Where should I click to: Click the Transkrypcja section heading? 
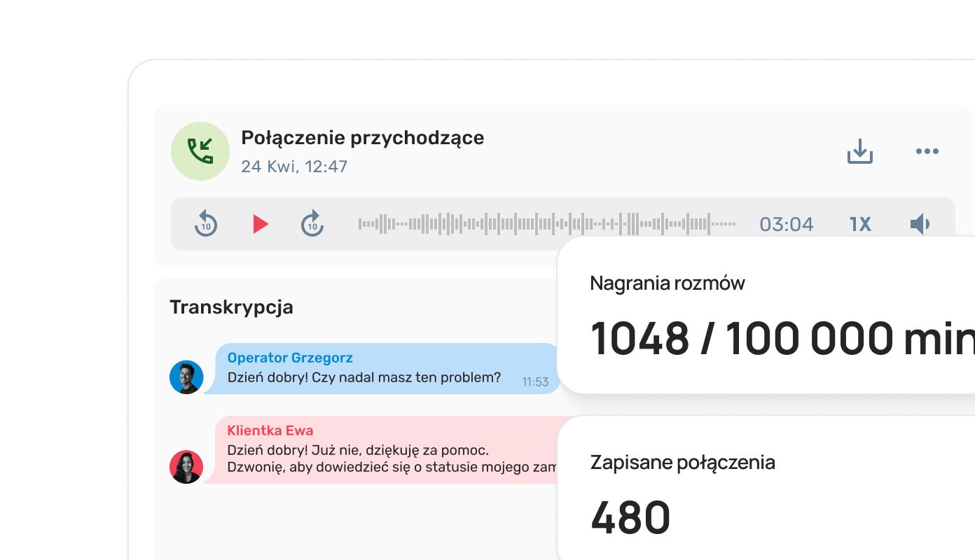(231, 307)
